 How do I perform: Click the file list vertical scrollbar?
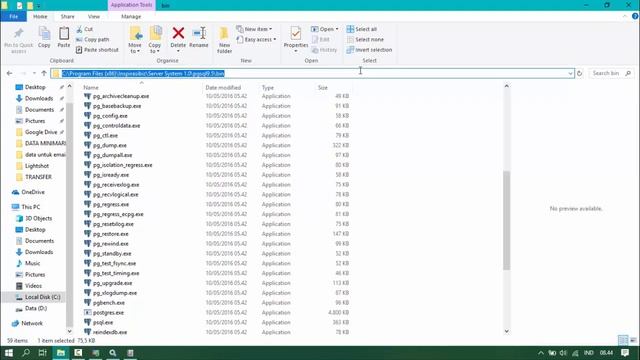506,220
